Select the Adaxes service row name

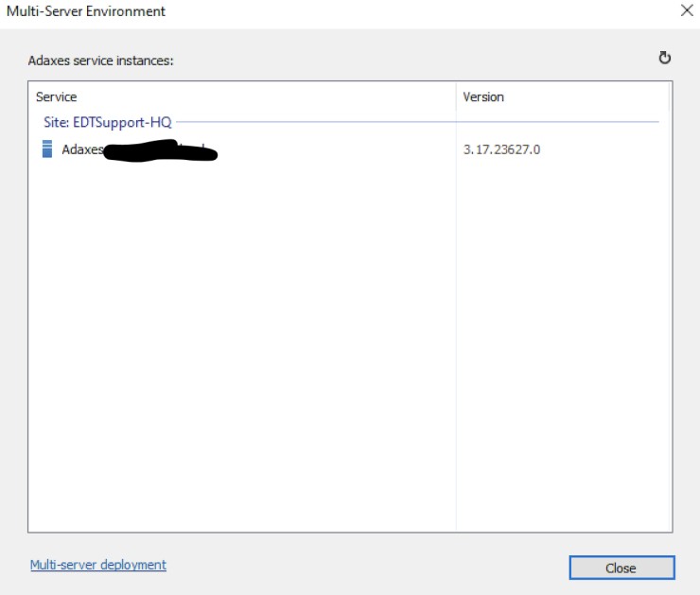pos(139,149)
